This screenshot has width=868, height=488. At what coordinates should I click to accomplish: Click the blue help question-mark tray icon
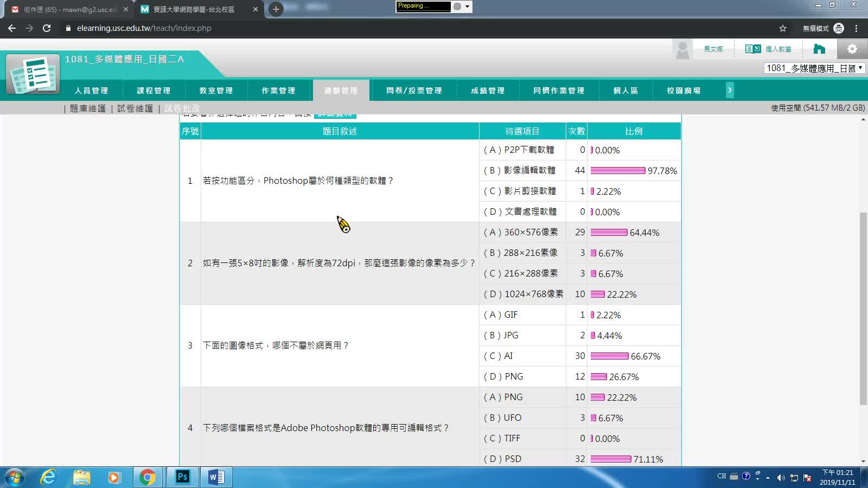[746, 476]
